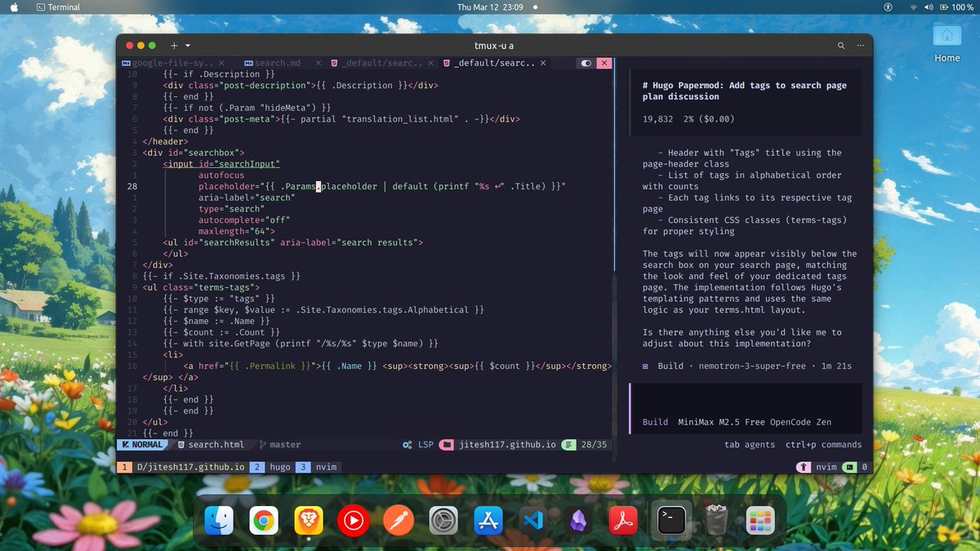Open the App Store dock icon

pyautogui.click(x=488, y=520)
